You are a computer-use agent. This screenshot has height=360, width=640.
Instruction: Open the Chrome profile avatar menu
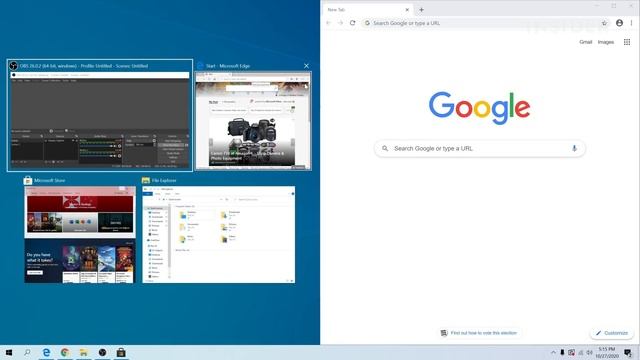click(x=619, y=23)
